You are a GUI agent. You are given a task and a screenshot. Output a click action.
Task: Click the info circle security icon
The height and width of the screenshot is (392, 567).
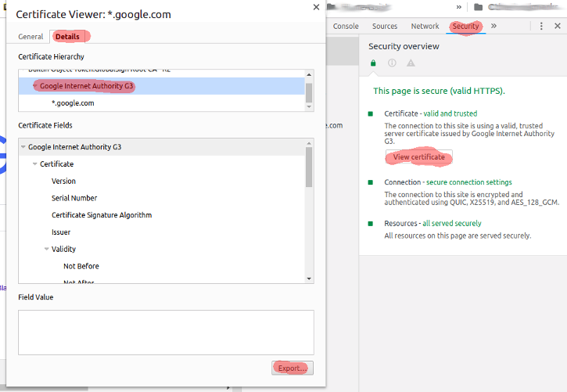pyautogui.click(x=392, y=63)
